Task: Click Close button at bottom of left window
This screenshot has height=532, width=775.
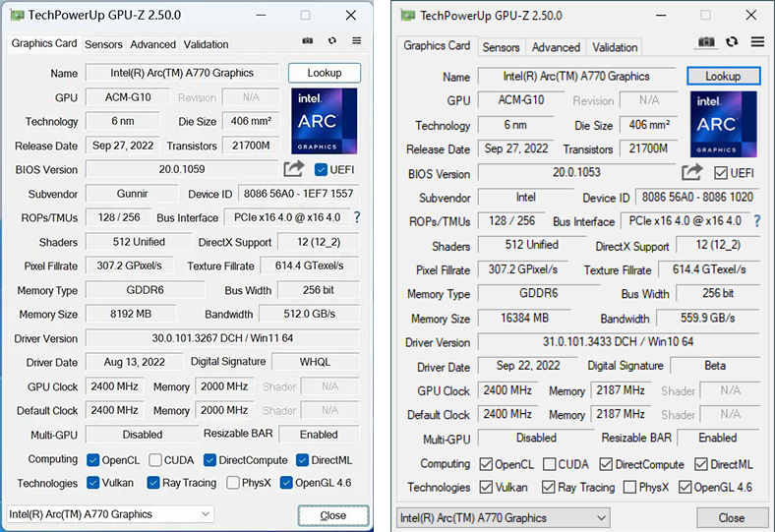Action: 333,515
